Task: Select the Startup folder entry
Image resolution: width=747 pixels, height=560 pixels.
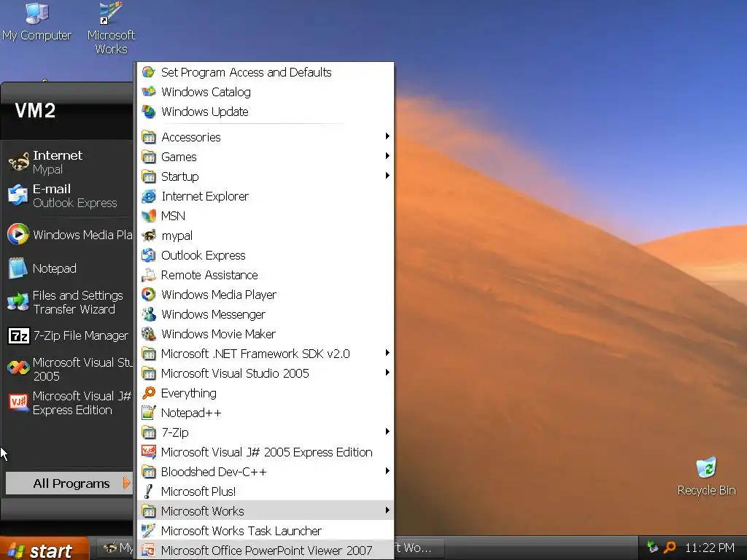Action: 266,176
